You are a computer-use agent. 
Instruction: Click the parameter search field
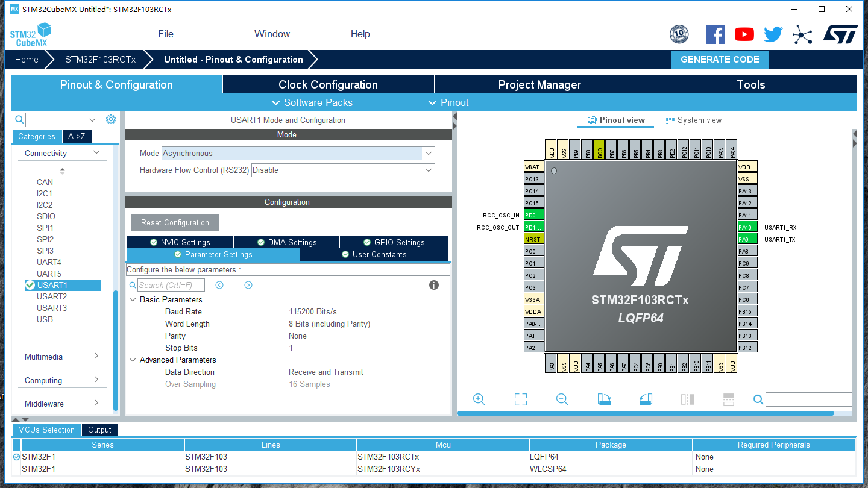click(171, 285)
